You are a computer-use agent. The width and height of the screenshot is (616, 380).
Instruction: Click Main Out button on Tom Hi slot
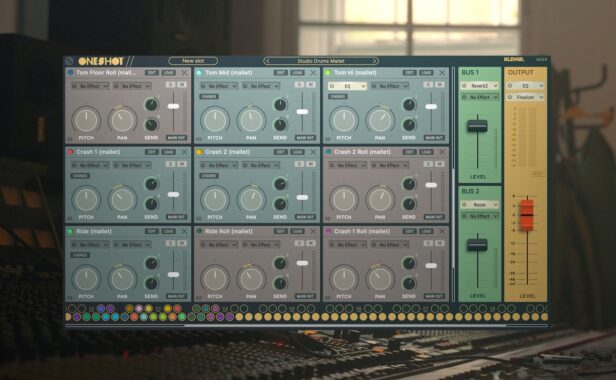tap(434, 138)
